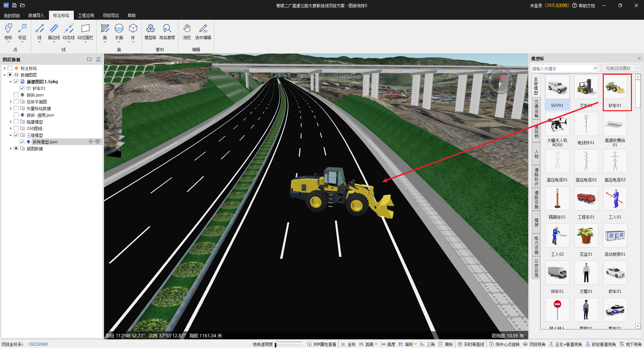The height and width of the screenshot is (348, 644).
Task: Toggle the 所有模型.json layer checkbox
Action: [22, 142]
